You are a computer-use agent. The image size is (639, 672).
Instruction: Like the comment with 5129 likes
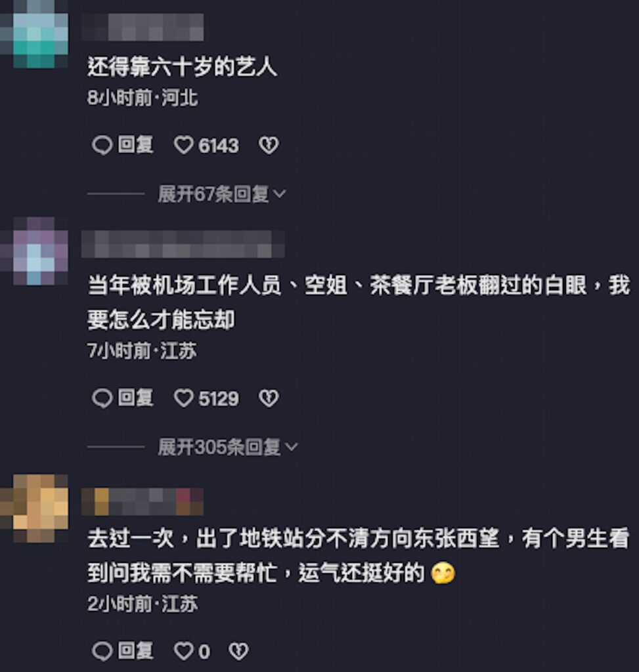click(x=183, y=398)
